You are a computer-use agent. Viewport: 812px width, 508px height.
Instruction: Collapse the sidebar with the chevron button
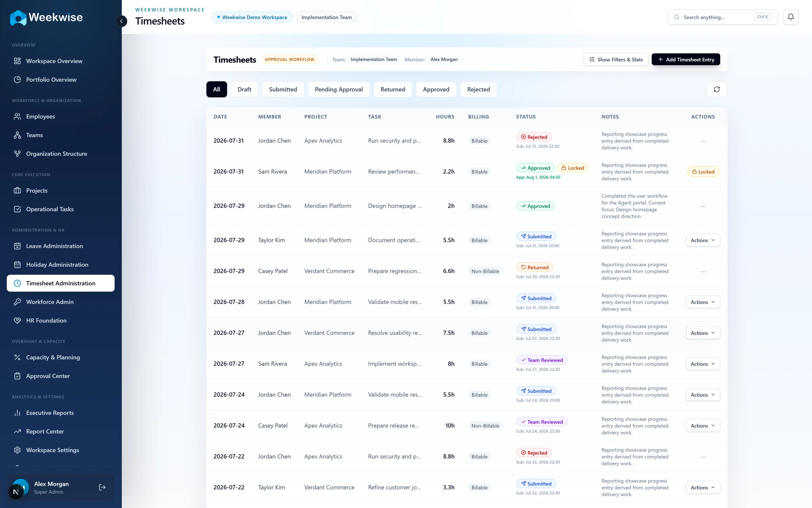[x=121, y=21]
